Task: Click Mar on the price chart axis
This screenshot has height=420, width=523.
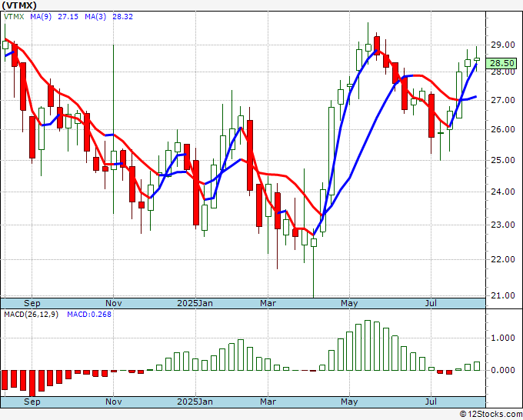Action: [x=268, y=303]
